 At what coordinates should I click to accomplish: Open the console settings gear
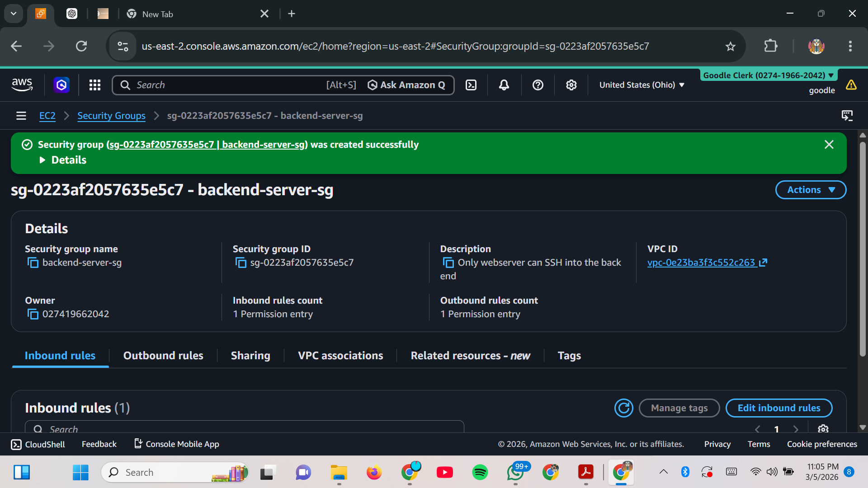click(571, 85)
